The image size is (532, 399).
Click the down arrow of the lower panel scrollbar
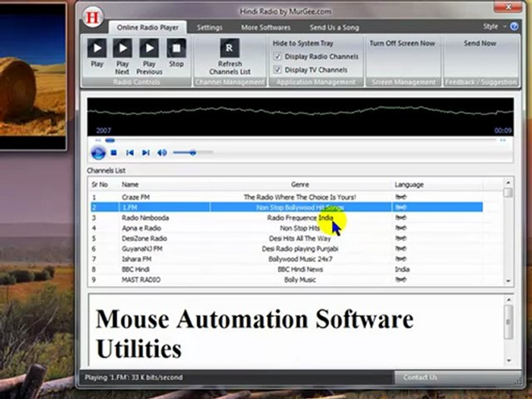509,360
